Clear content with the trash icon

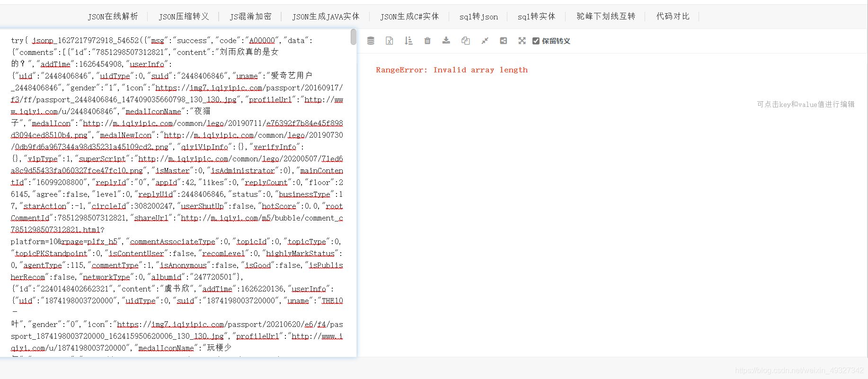coord(427,41)
